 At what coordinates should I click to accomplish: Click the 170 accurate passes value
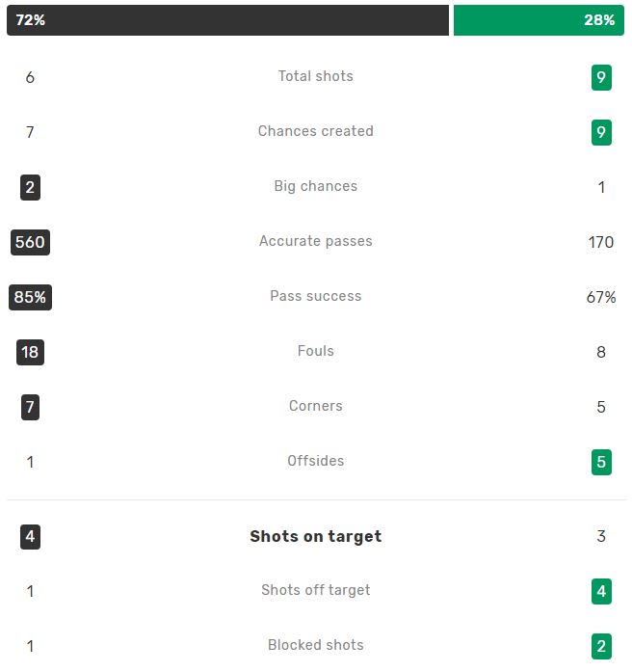click(x=601, y=242)
